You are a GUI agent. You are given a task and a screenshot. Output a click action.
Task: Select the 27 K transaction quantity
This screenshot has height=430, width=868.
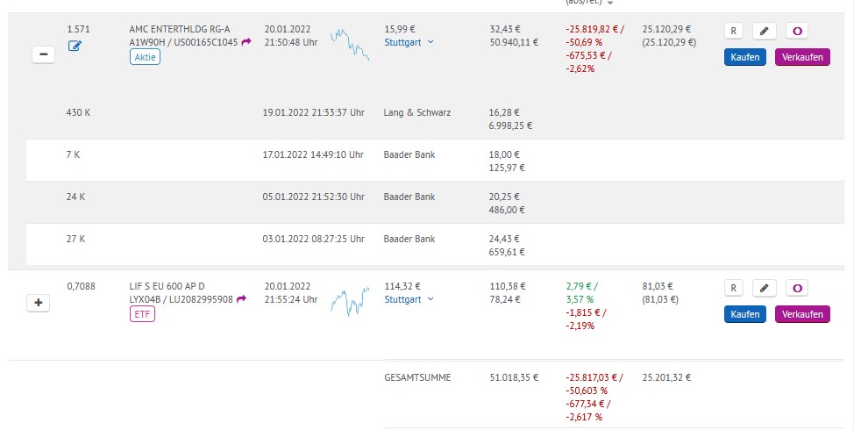tap(75, 239)
